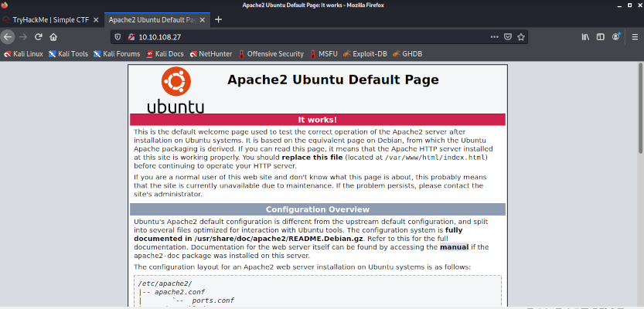
Task: Expand the page actions three-dot menu
Action: point(493,36)
